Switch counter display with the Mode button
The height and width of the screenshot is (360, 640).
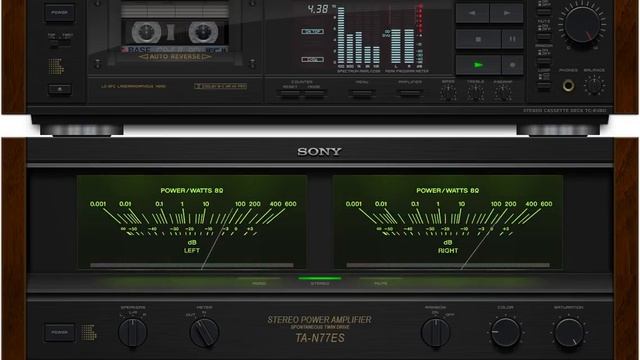pos(314,93)
